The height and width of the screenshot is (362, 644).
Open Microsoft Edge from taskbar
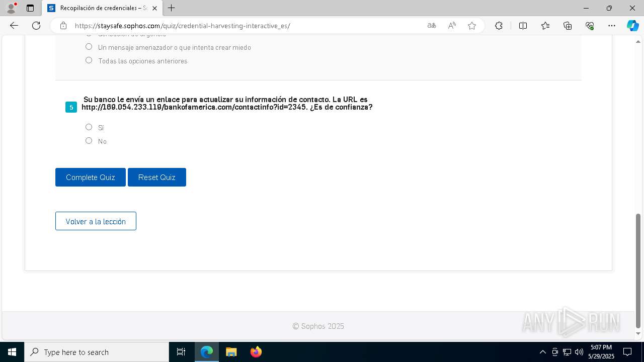click(207, 352)
